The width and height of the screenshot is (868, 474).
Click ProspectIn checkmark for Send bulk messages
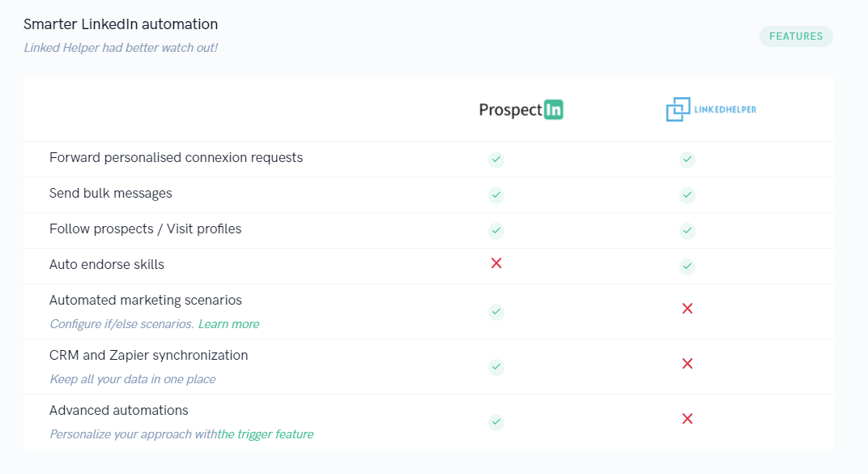point(496,195)
